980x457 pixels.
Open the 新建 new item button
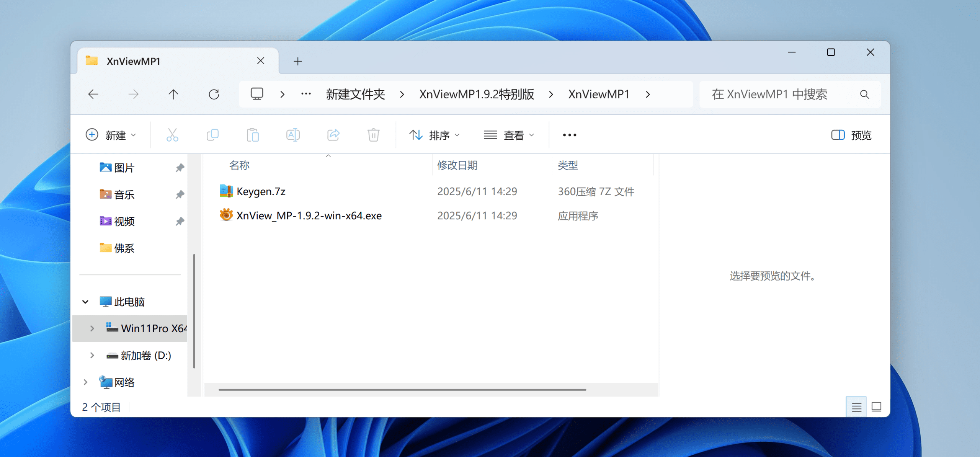111,135
